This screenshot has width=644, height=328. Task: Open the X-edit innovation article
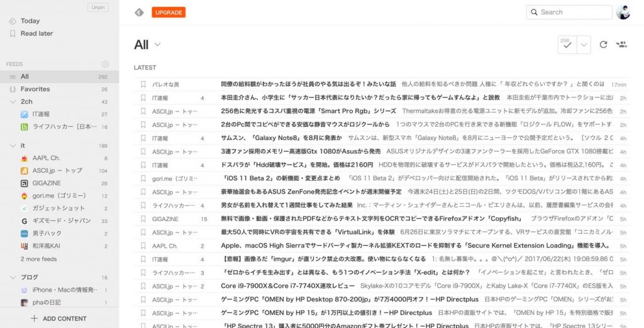(x=346, y=273)
